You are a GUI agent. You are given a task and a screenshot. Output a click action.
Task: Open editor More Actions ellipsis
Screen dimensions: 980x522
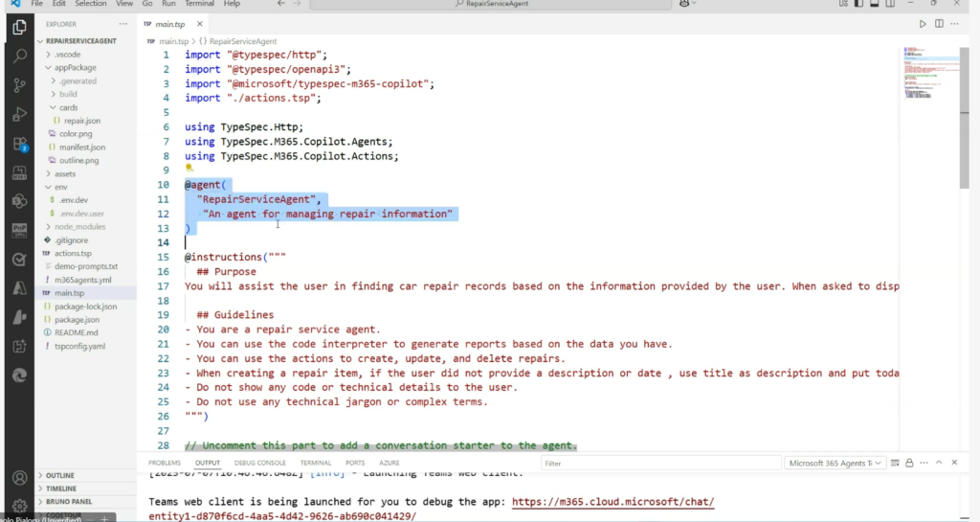(x=954, y=24)
